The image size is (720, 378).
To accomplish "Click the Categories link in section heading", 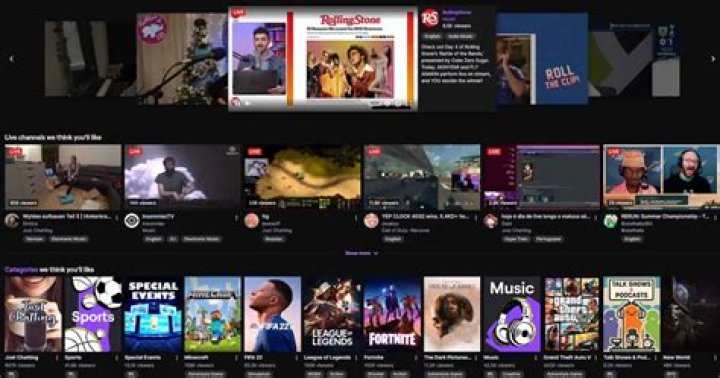I will (21, 270).
